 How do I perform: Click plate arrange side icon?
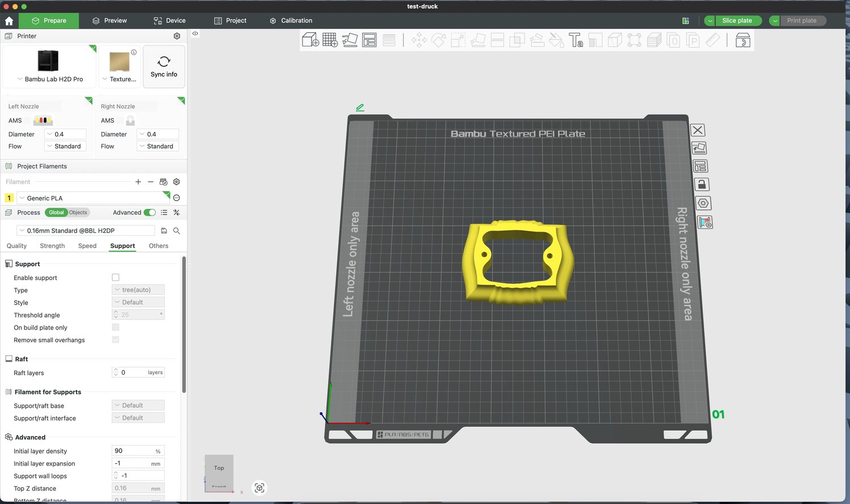click(x=700, y=166)
